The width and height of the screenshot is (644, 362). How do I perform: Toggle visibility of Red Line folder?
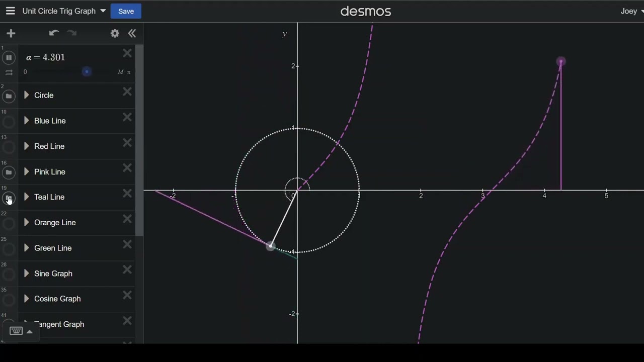[x=9, y=147]
